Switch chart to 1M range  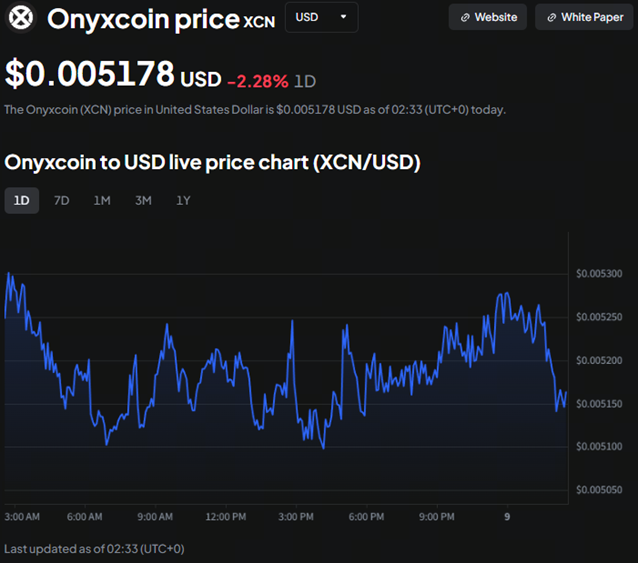pyautogui.click(x=102, y=200)
